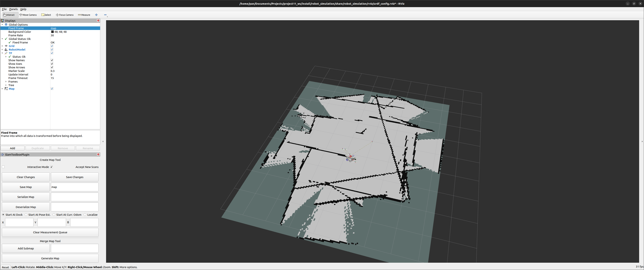This screenshot has width=644, height=270.
Task: Click the Grid display icon
Action: [6, 46]
